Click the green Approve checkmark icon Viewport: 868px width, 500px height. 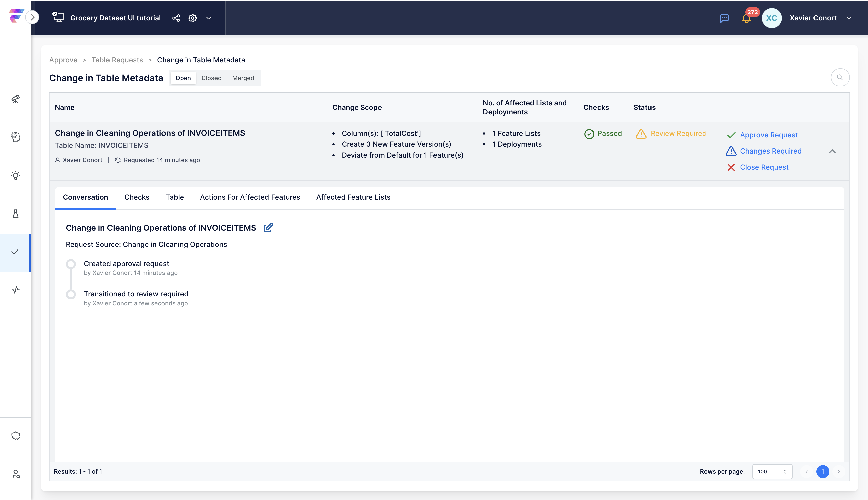click(731, 135)
